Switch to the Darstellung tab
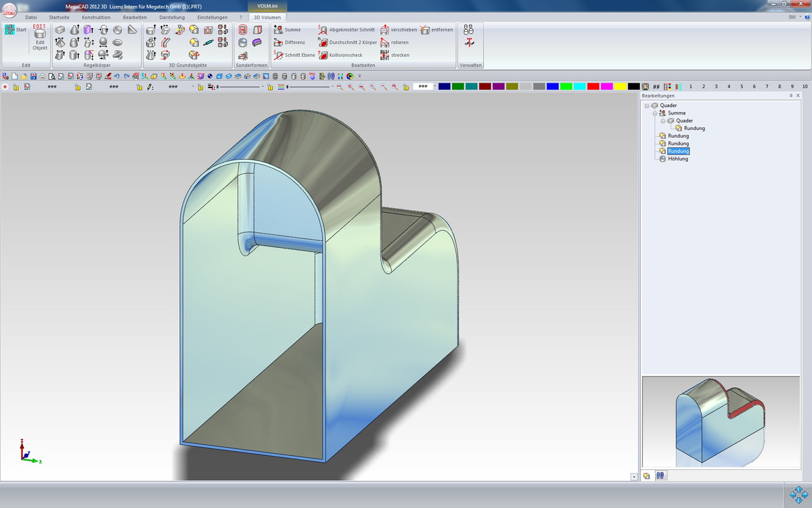Viewport: 812px width, 508px height. pyautogui.click(x=172, y=17)
